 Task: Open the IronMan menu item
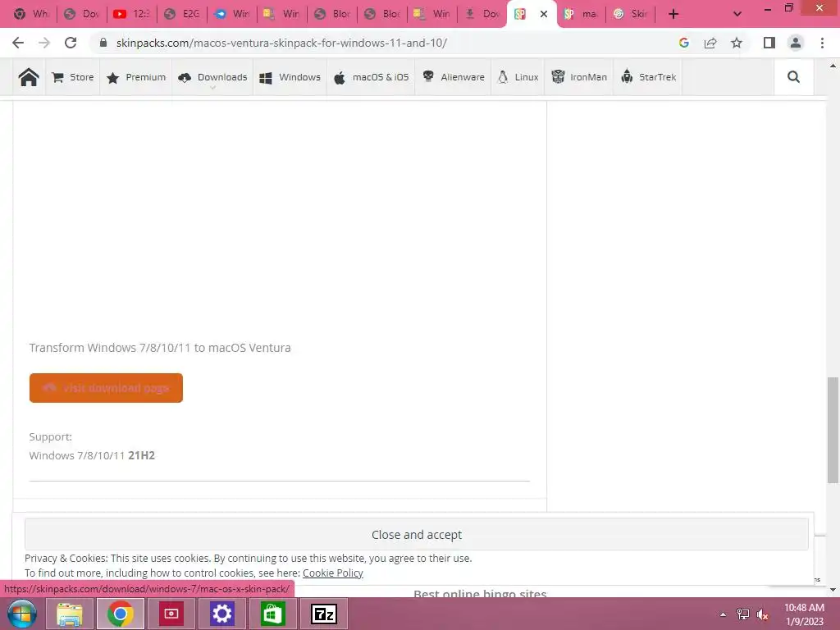coord(579,77)
